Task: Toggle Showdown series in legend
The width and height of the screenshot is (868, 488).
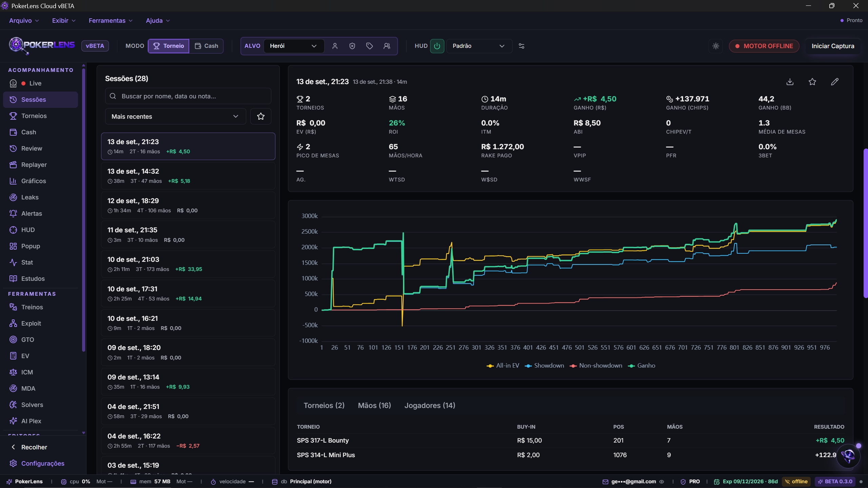Action: coord(544,366)
